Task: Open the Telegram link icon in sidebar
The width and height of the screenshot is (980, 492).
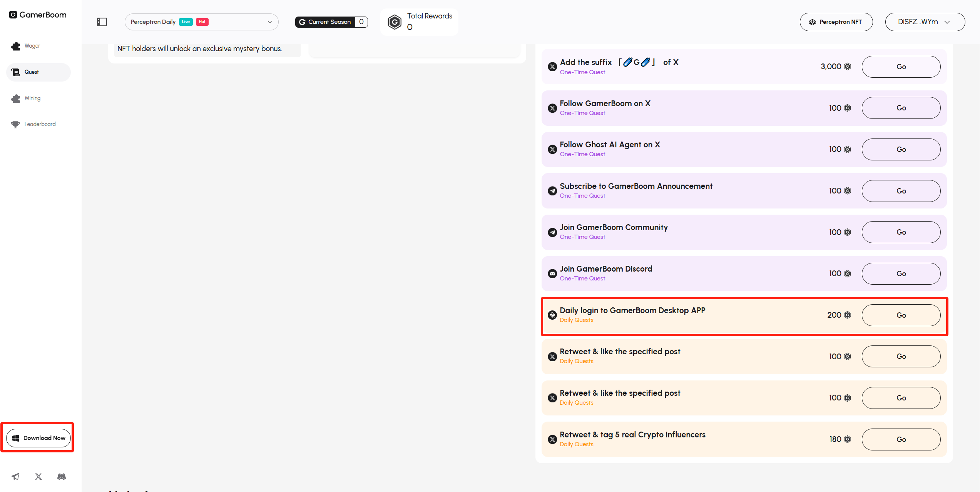Action: point(15,477)
